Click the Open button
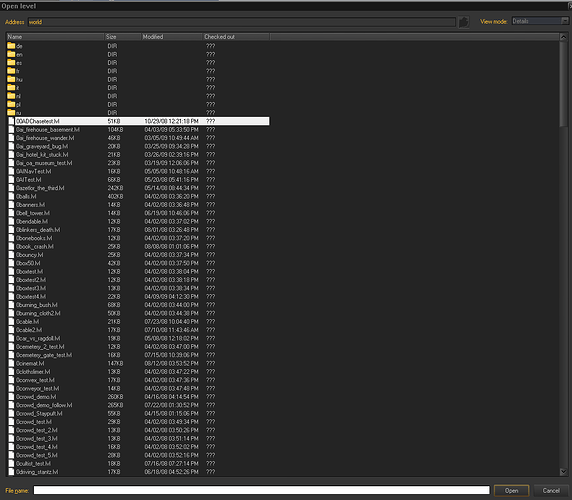Viewport: 572px width, 500px height. coord(511,491)
